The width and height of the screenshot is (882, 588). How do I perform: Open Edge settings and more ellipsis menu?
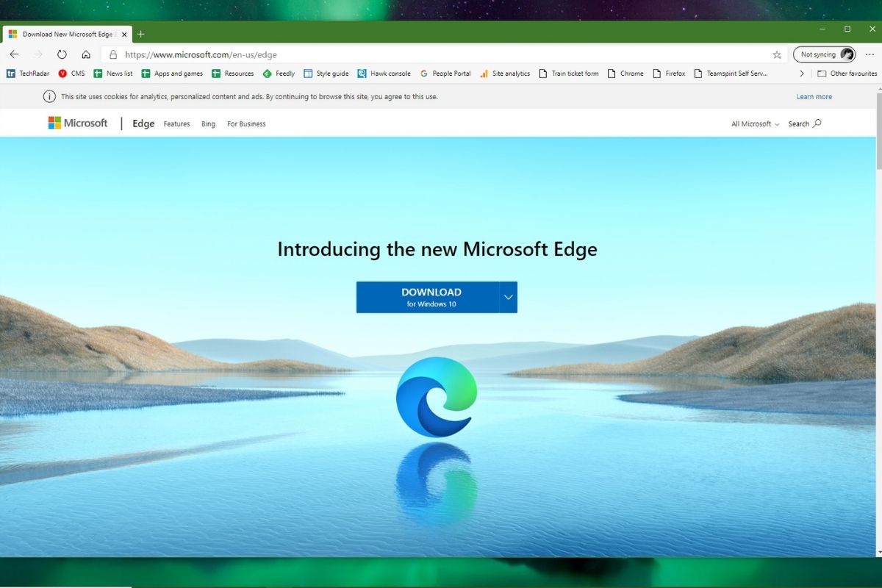[870, 54]
